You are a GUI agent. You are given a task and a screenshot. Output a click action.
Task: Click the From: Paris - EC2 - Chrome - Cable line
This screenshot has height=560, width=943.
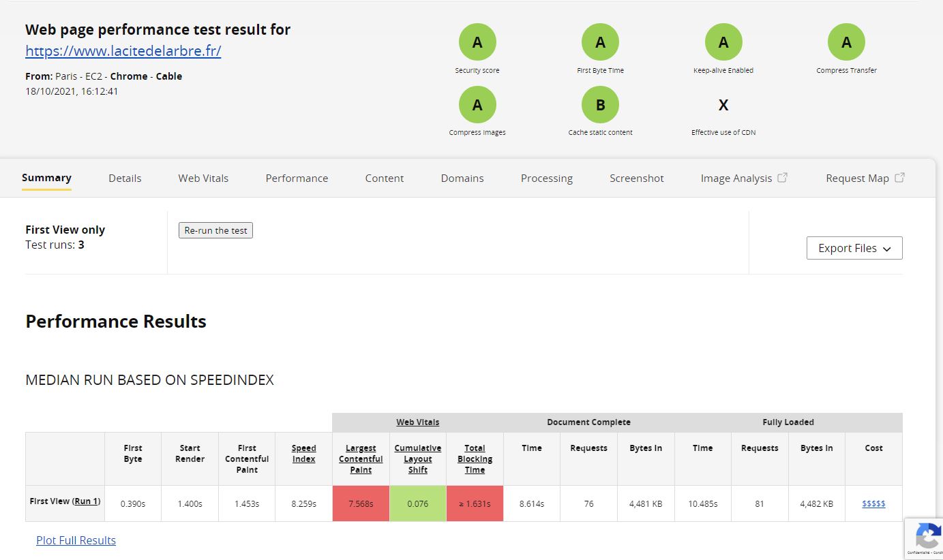(x=104, y=76)
